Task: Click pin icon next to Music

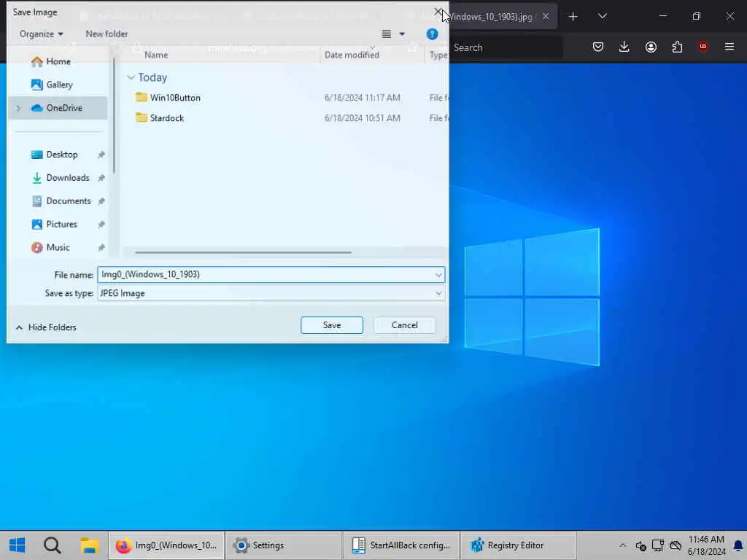Action: (x=101, y=248)
